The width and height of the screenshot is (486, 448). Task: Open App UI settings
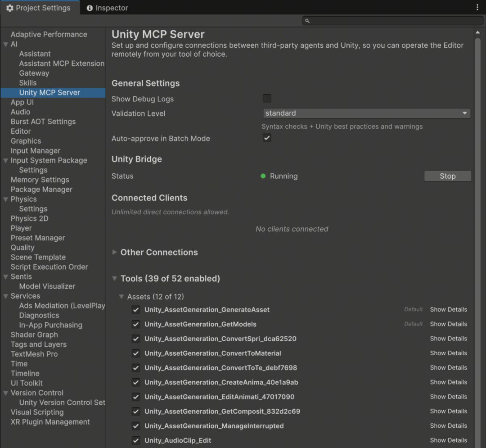point(22,102)
